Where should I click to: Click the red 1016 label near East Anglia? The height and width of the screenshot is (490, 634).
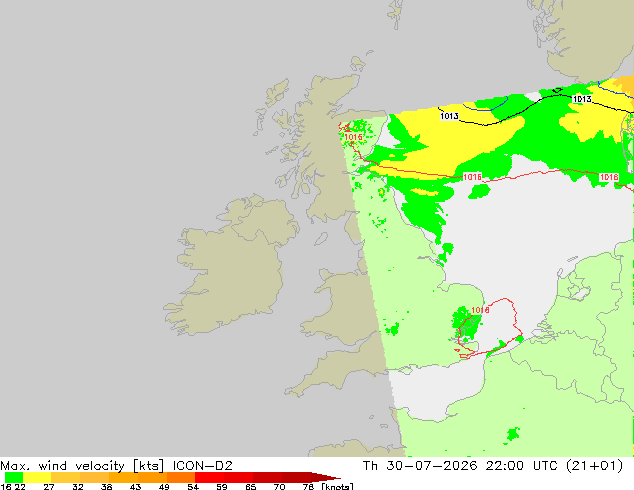(x=480, y=310)
